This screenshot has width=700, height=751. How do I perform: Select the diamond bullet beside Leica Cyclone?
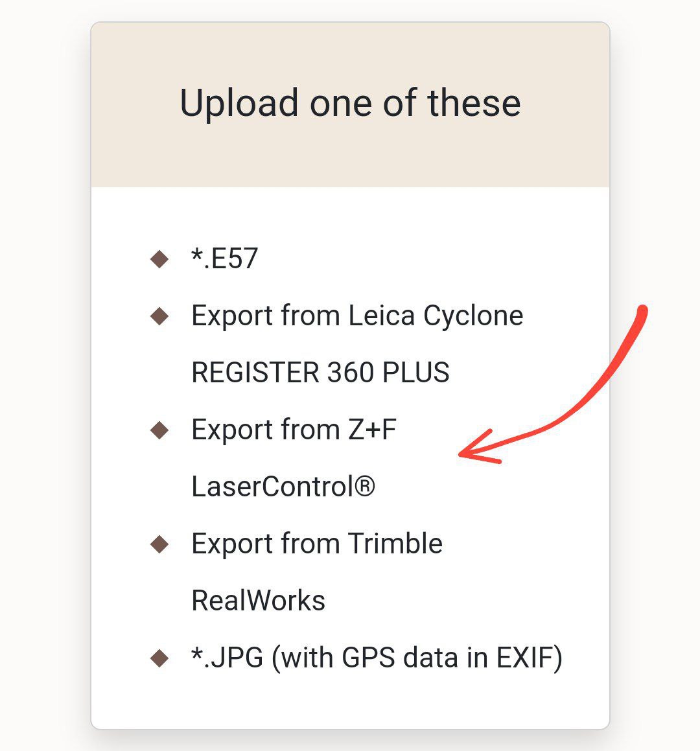159,316
